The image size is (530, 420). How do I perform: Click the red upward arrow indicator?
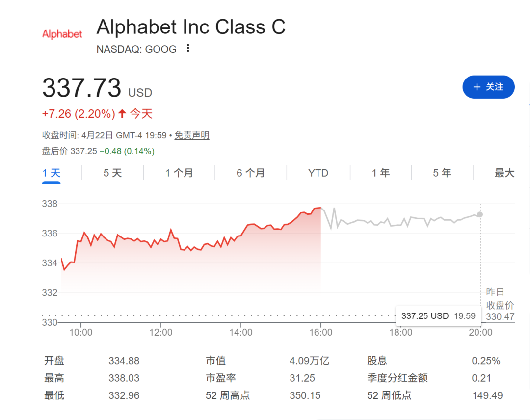click(x=122, y=114)
